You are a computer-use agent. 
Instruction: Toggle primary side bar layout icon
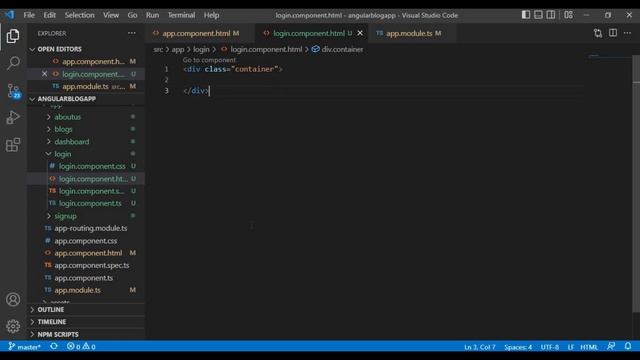tap(526, 15)
